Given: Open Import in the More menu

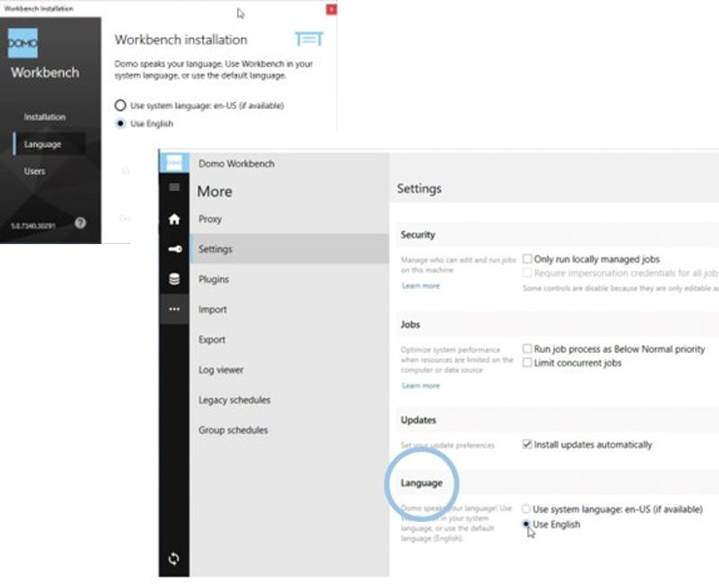Looking at the screenshot, I should click(290, 309).
